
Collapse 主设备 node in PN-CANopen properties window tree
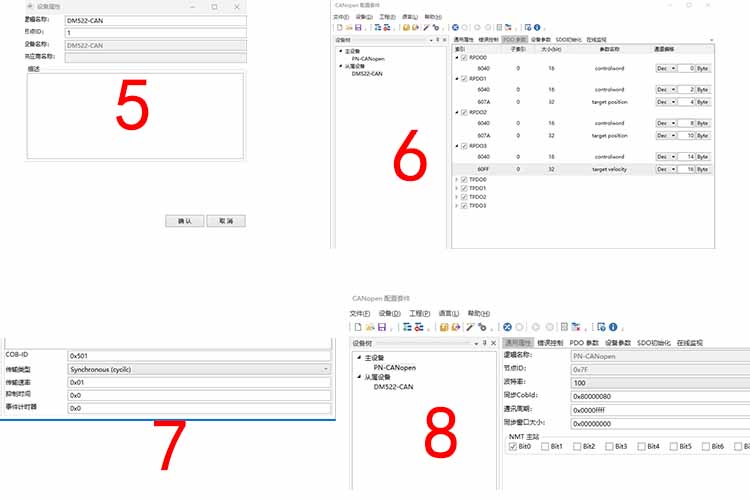click(x=359, y=357)
